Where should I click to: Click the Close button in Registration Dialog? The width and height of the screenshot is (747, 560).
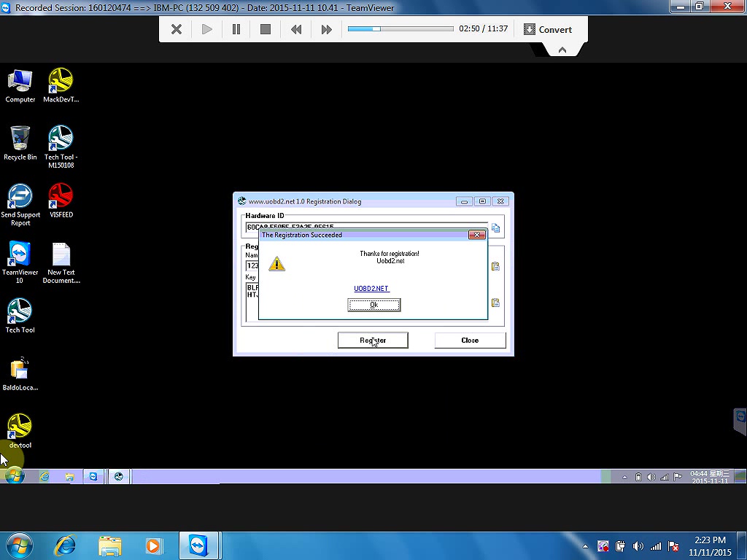(x=470, y=340)
